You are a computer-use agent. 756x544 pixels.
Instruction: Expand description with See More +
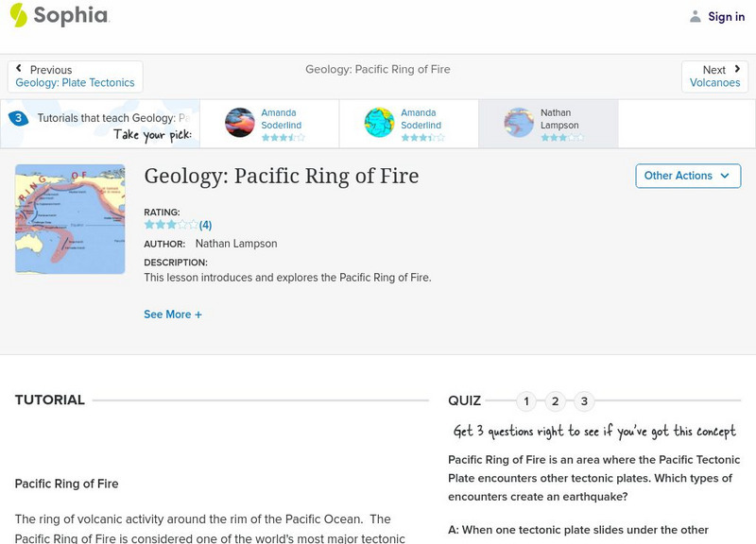pos(173,314)
